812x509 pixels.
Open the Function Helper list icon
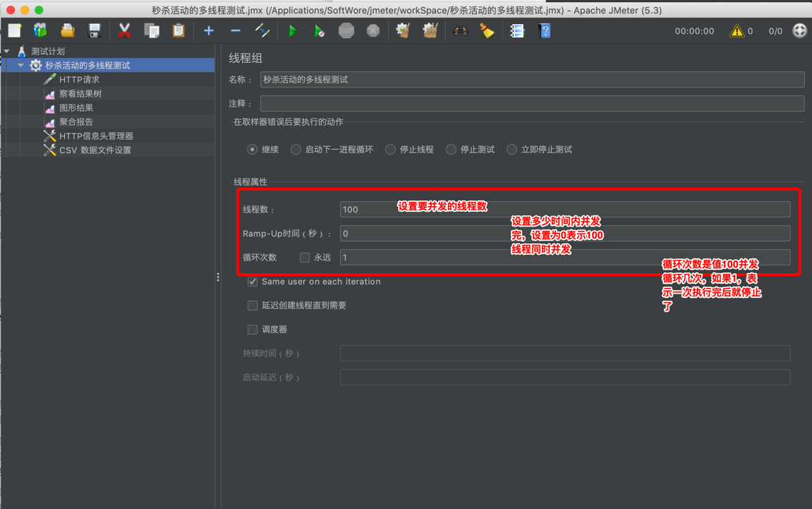coord(517,30)
